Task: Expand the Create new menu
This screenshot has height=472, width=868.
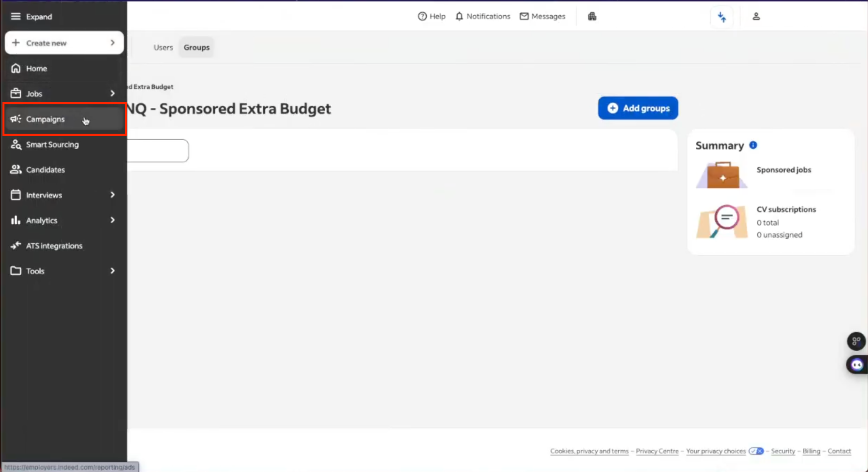Action: pos(64,43)
